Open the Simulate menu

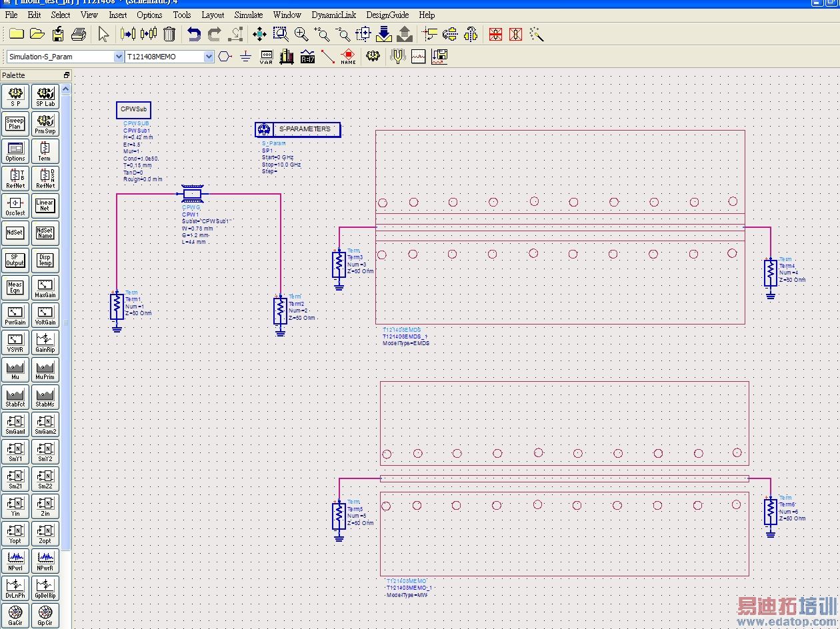(248, 15)
